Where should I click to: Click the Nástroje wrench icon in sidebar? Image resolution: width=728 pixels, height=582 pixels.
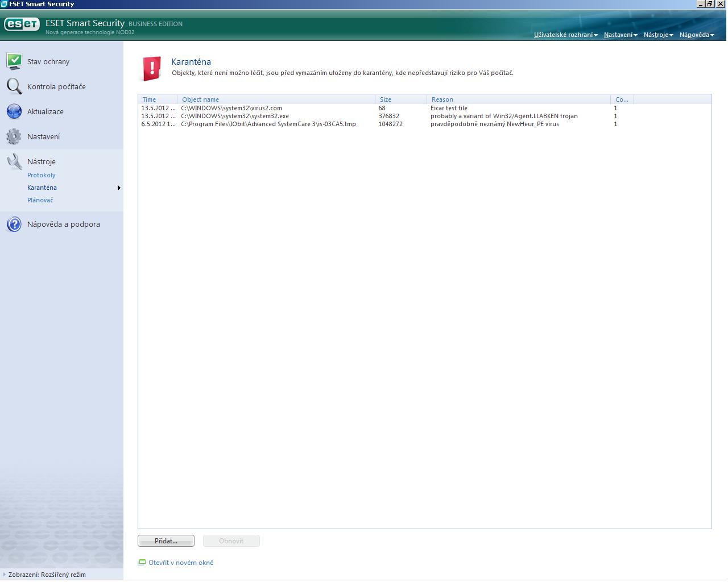(x=14, y=161)
